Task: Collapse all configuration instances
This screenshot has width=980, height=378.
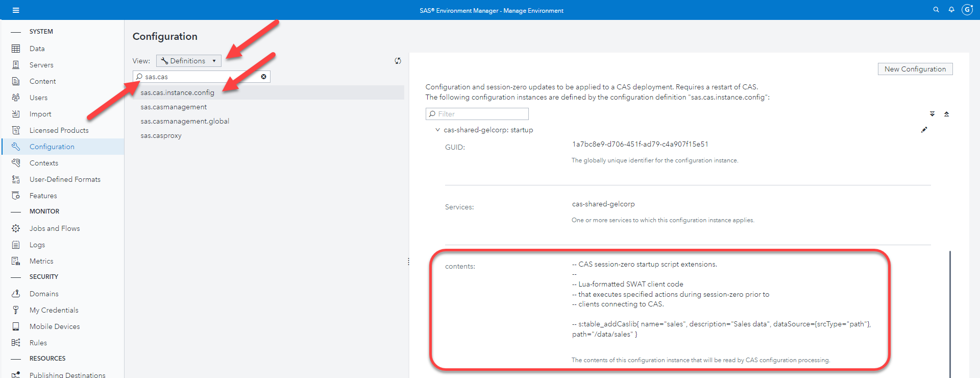Action: (946, 114)
